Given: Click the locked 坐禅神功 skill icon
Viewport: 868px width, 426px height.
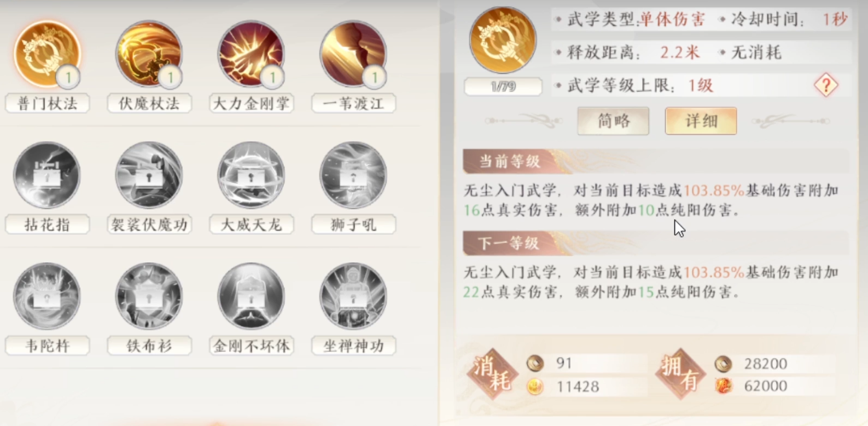Looking at the screenshot, I should [353, 296].
